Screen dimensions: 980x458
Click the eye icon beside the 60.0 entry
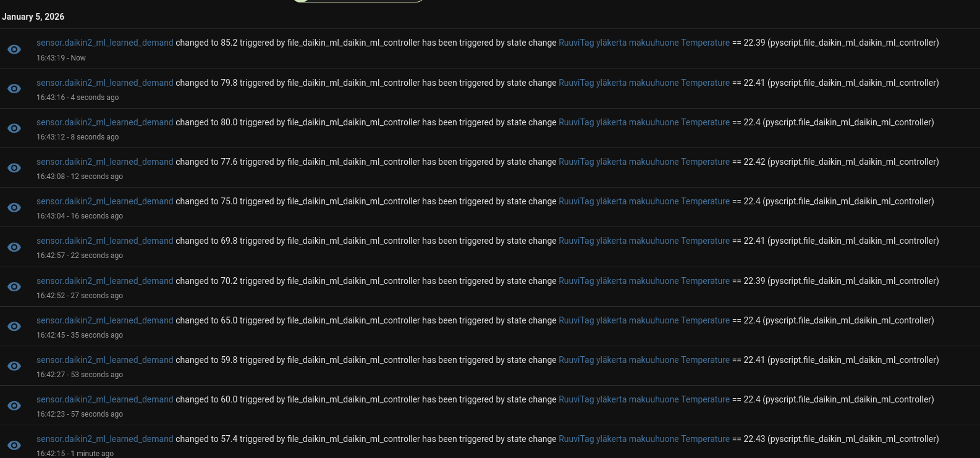14,406
